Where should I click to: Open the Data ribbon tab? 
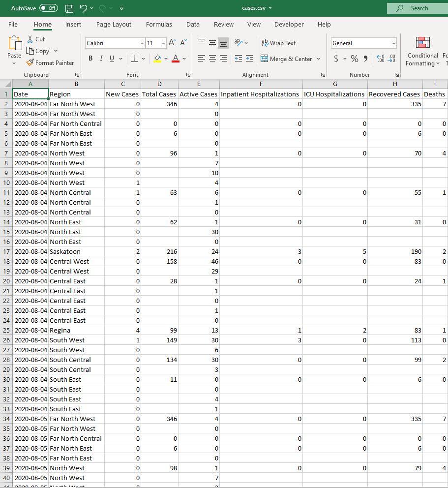click(193, 24)
